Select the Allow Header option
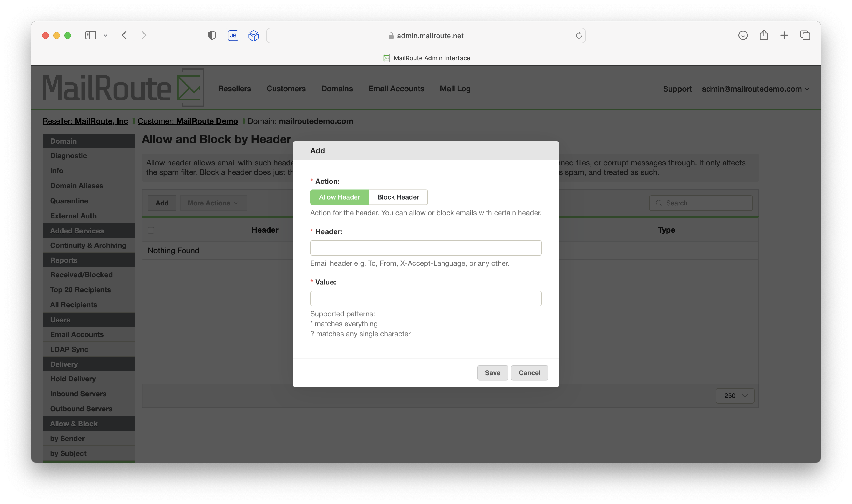Screen dimensions: 852x504 tap(339, 197)
